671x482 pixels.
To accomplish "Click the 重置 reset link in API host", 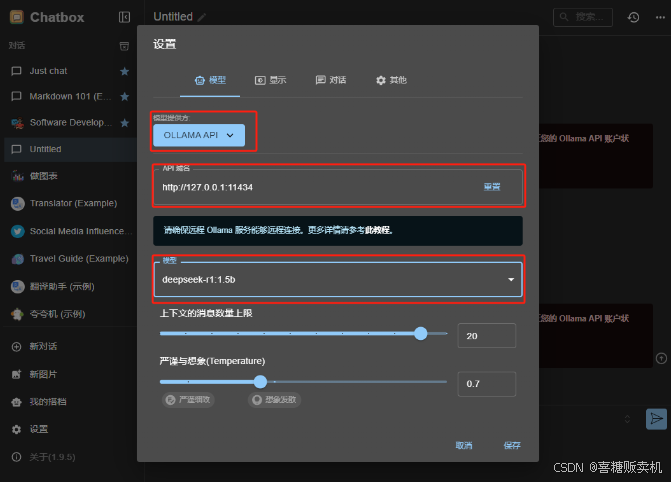I will 492,187.
